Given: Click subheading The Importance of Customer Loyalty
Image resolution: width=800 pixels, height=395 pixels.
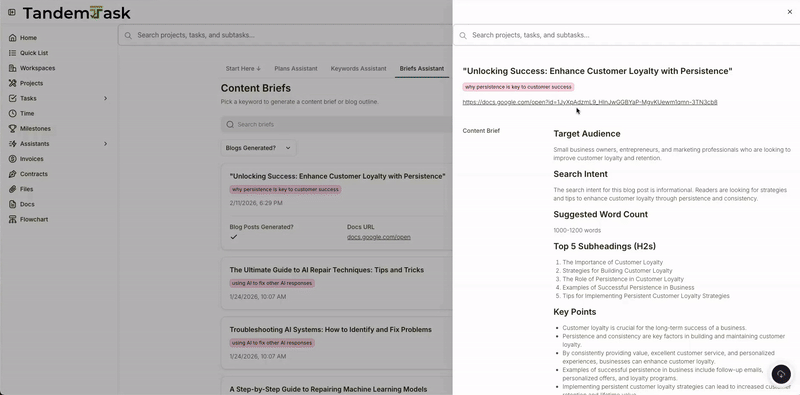Looking at the screenshot, I should (x=612, y=262).
